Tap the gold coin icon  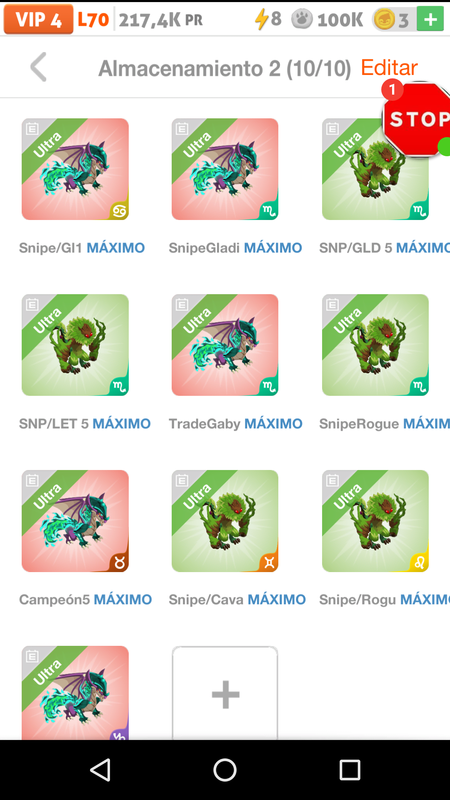coord(384,20)
